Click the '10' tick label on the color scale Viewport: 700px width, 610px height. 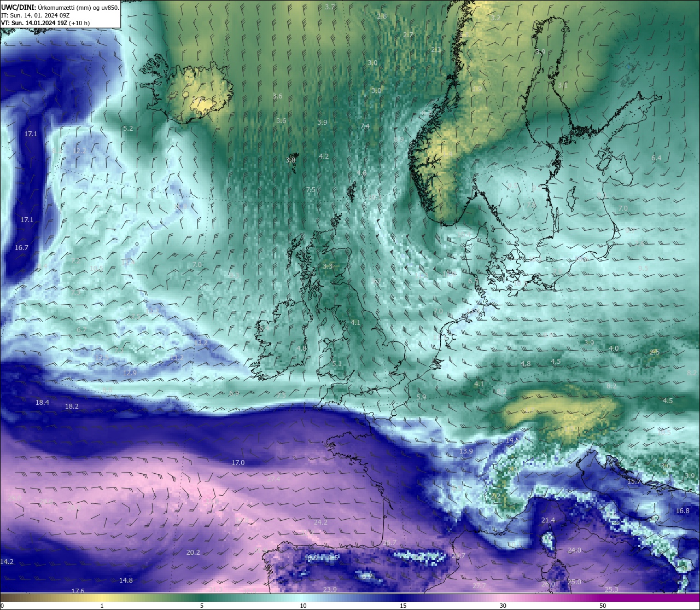click(302, 606)
